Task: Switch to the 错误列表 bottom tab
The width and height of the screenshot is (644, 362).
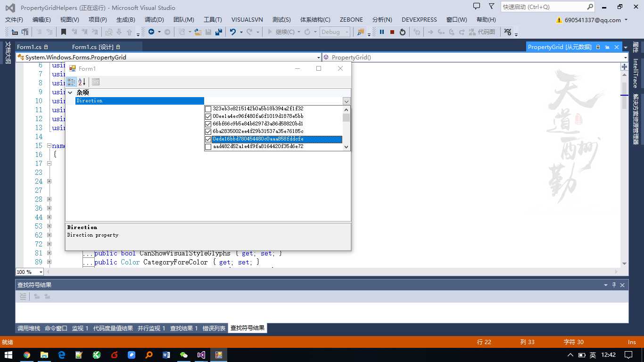Action: pyautogui.click(x=214, y=329)
